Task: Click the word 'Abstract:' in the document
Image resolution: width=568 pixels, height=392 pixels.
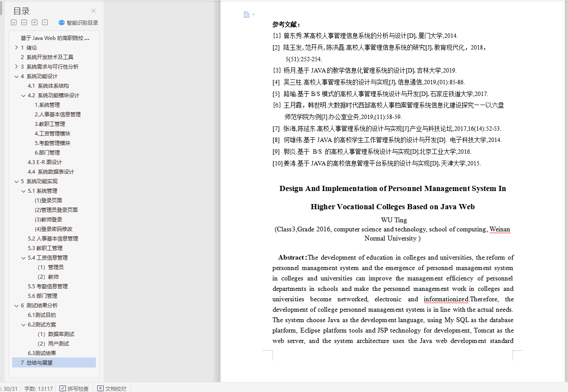Action: point(293,257)
